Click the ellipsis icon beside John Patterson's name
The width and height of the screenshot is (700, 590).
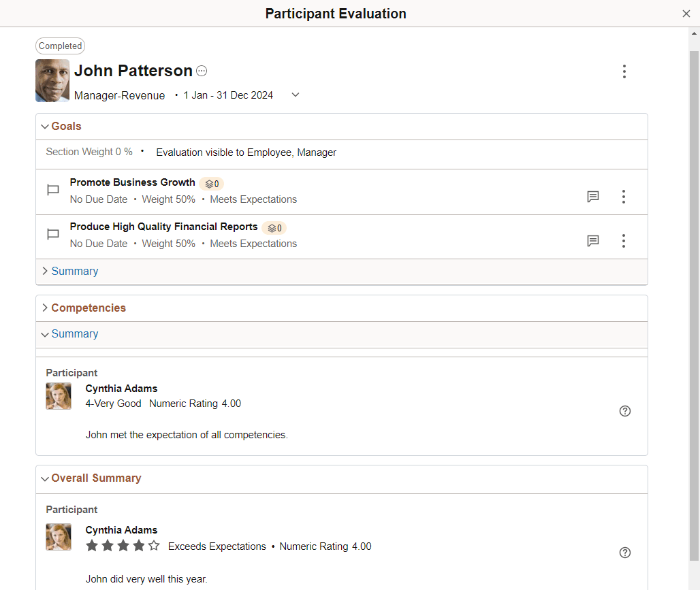coord(202,70)
